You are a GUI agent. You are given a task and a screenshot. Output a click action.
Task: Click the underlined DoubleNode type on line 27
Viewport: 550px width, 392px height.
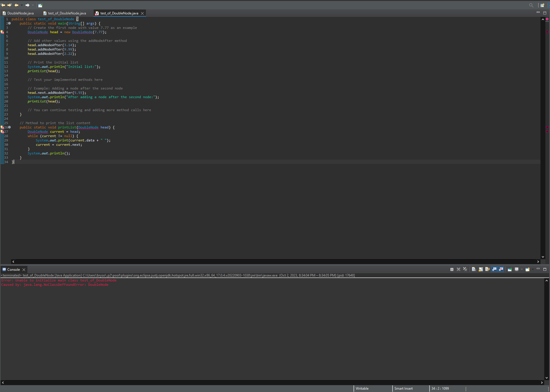coord(38,132)
